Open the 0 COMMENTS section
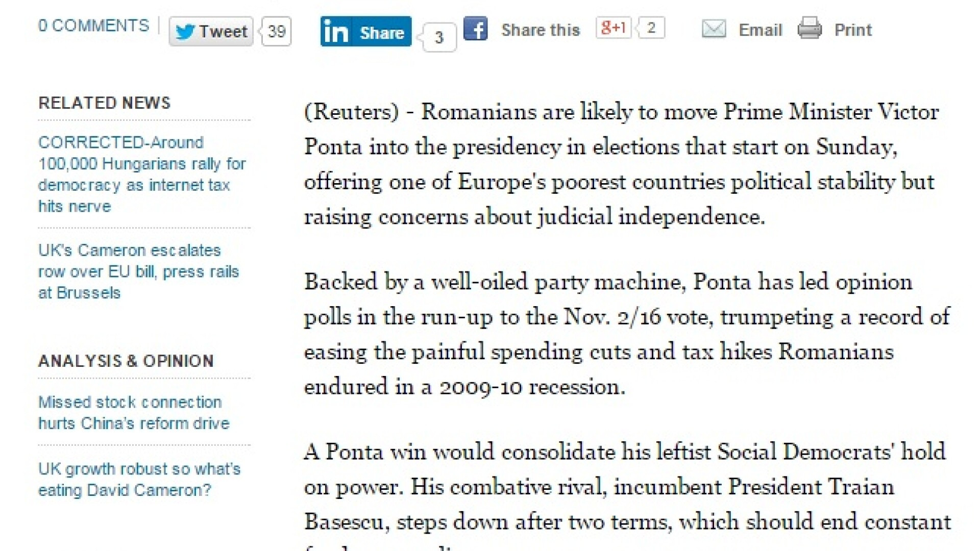This screenshot has height=551, width=980. click(x=93, y=24)
